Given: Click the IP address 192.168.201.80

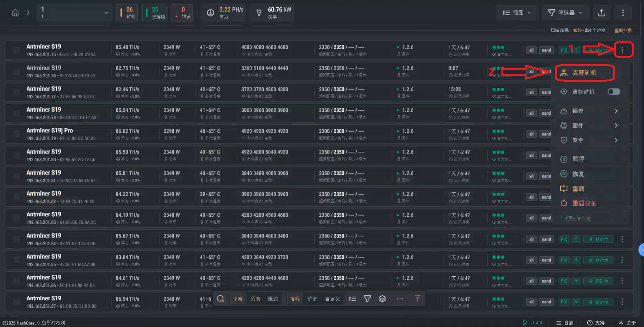Looking at the screenshot, I should [x=41, y=160].
